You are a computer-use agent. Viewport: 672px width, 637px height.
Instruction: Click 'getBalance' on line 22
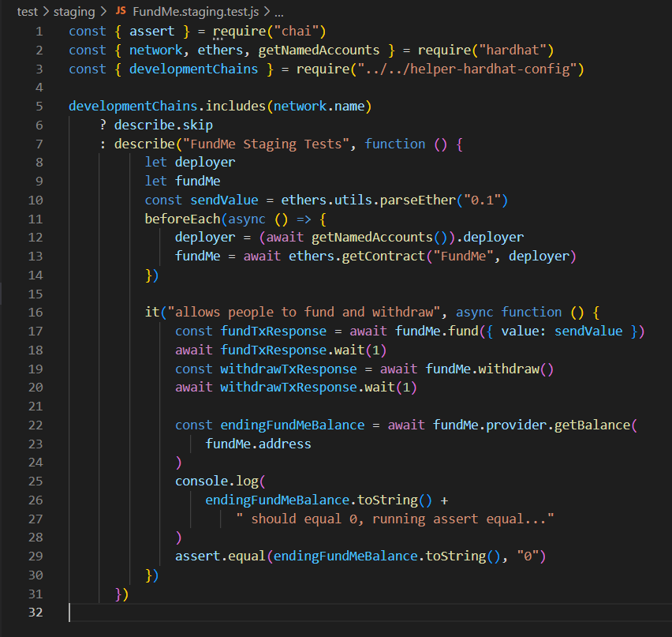pyautogui.click(x=592, y=425)
